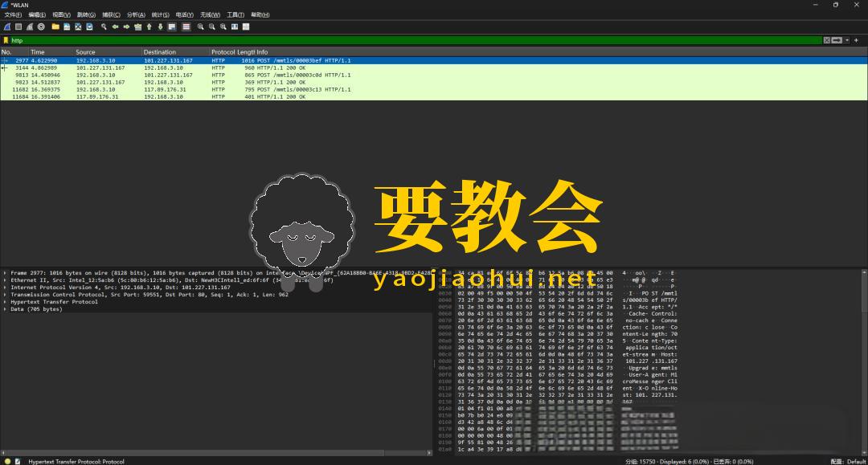The image size is (868, 465).
Task: Sort by the Protocol column header
Action: [x=223, y=52]
